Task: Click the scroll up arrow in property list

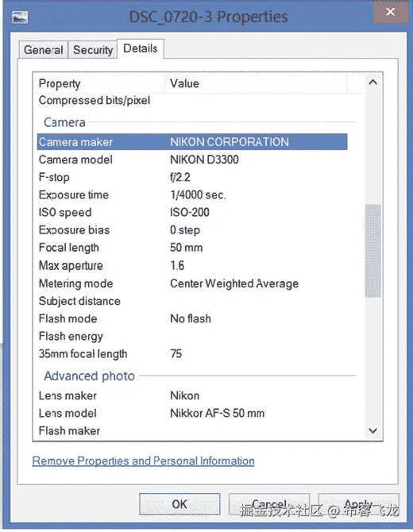Action: 373,82
